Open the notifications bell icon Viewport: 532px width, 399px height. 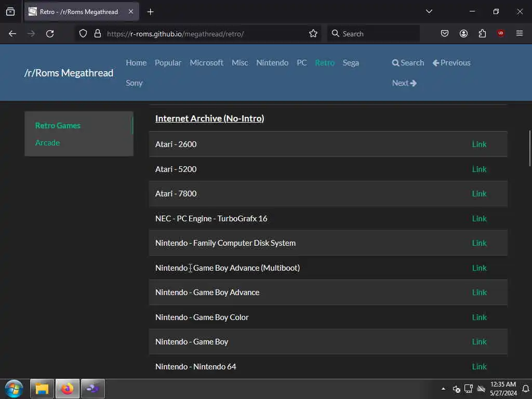click(x=526, y=389)
